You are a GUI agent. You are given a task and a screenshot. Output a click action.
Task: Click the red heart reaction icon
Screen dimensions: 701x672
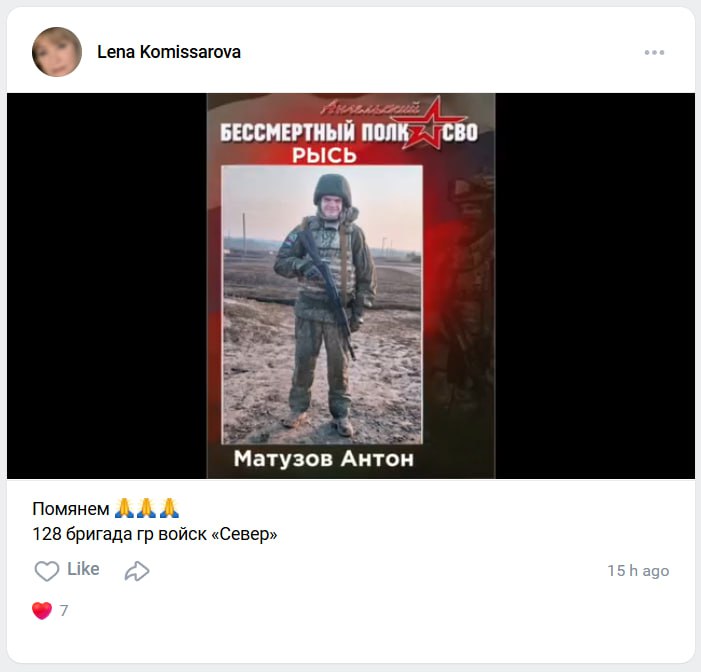point(42,610)
